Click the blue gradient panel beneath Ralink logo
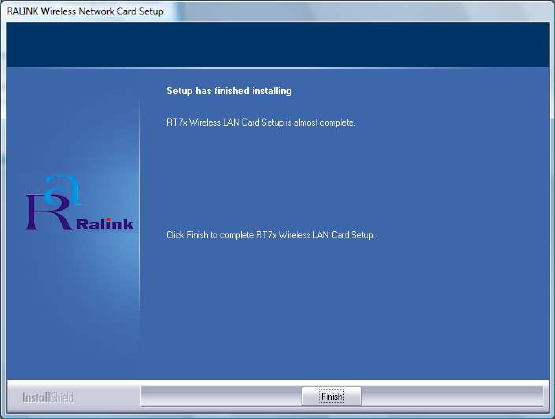This screenshot has width=555, height=419. [x=73, y=304]
